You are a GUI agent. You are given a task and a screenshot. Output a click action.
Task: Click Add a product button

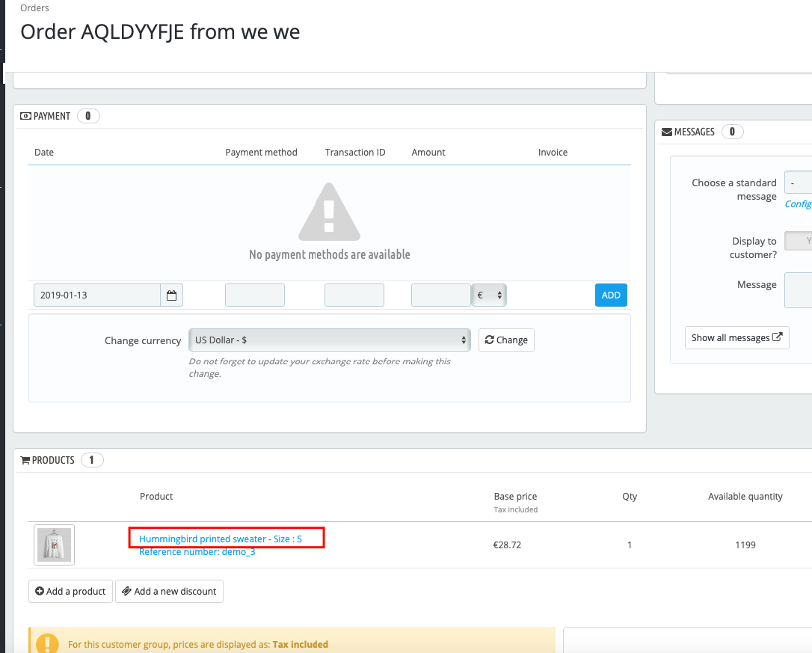click(x=70, y=592)
